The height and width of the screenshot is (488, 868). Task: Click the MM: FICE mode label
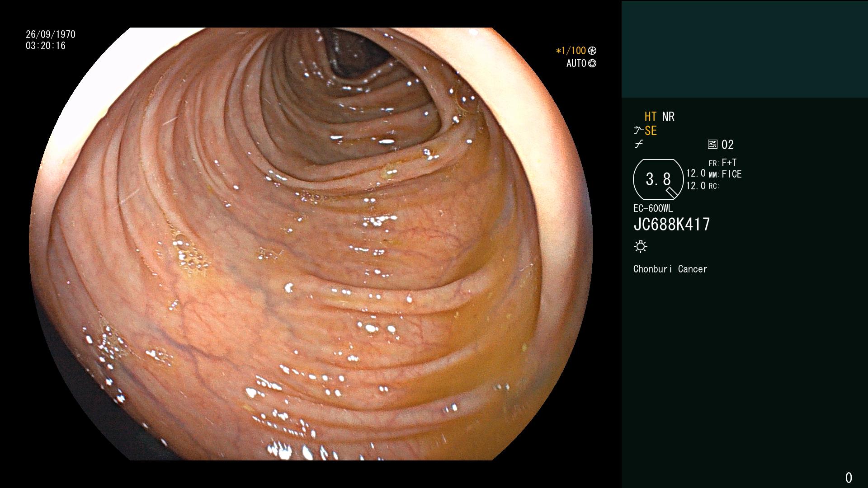pyautogui.click(x=725, y=174)
